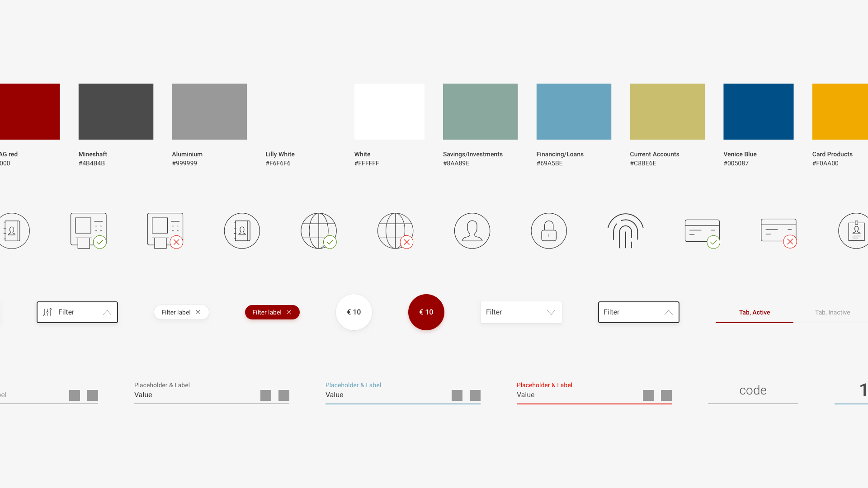The width and height of the screenshot is (868, 488).
Task: Select the white € 10 amount chip
Action: [x=354, y=312]
